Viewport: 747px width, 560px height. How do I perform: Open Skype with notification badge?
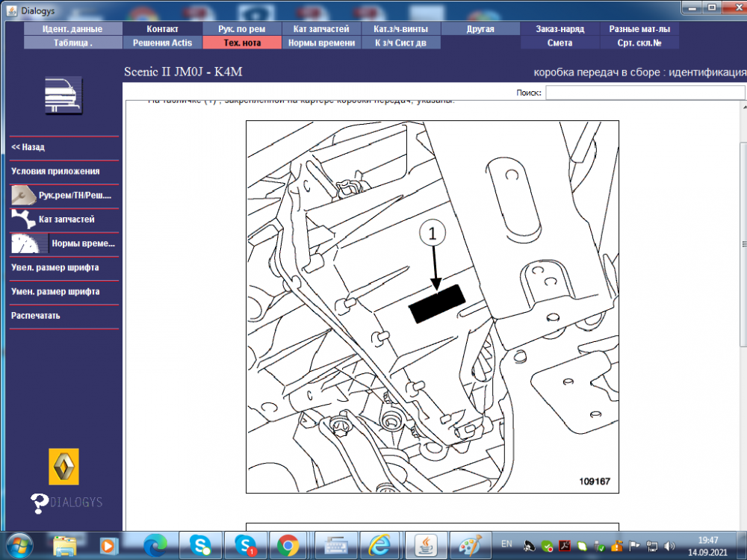click(246, 546)
